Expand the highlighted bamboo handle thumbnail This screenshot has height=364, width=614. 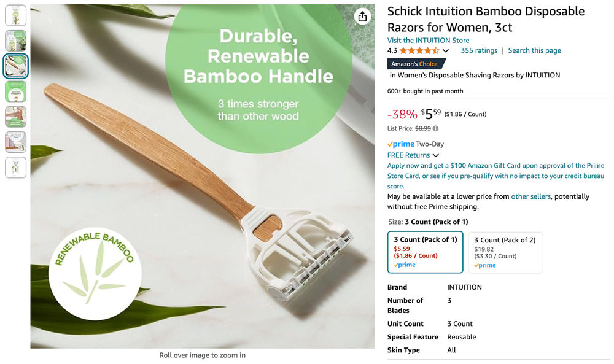15,66
